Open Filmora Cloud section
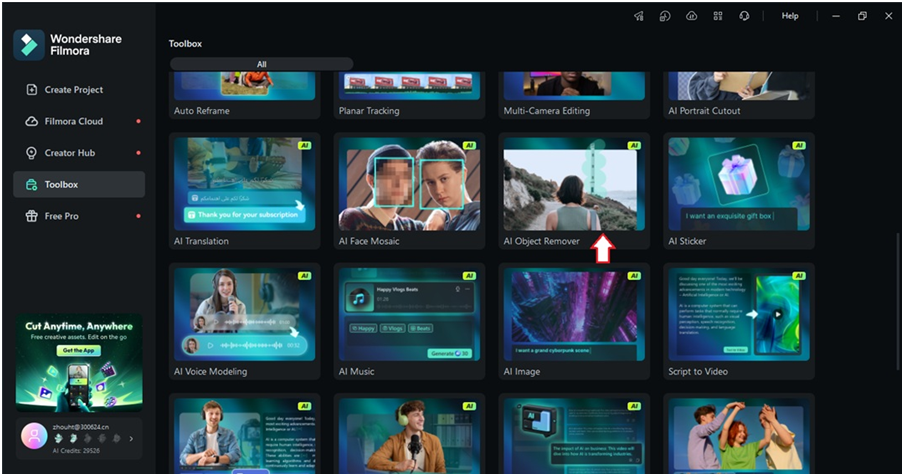Viewport: 904px width, 476px height. [79, 122]
